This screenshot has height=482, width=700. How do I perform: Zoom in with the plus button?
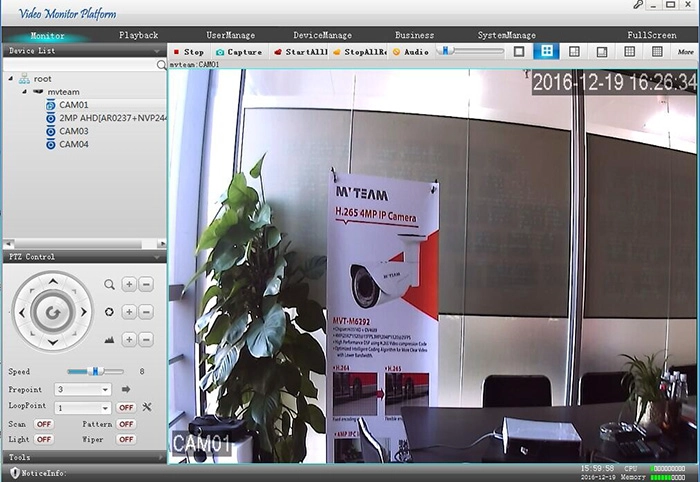(x=129, y=284)
